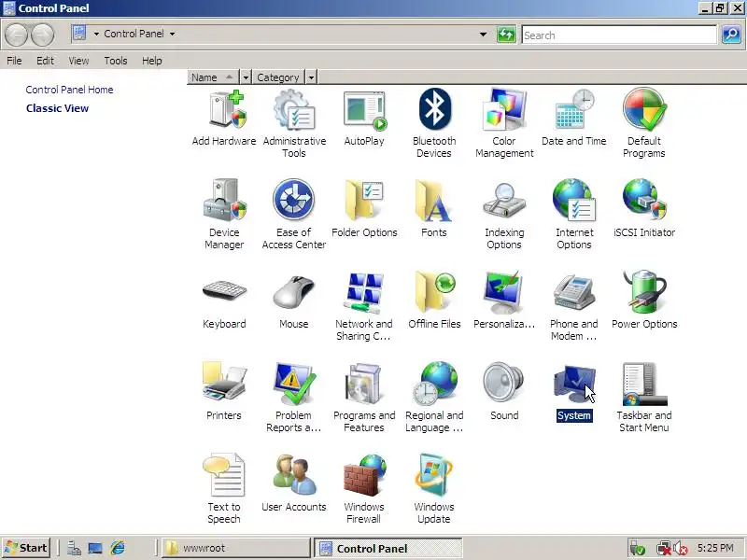The image size is (747, 560).
Task: Open Network and Sharing Center
Action: click(x=364, y=306)
